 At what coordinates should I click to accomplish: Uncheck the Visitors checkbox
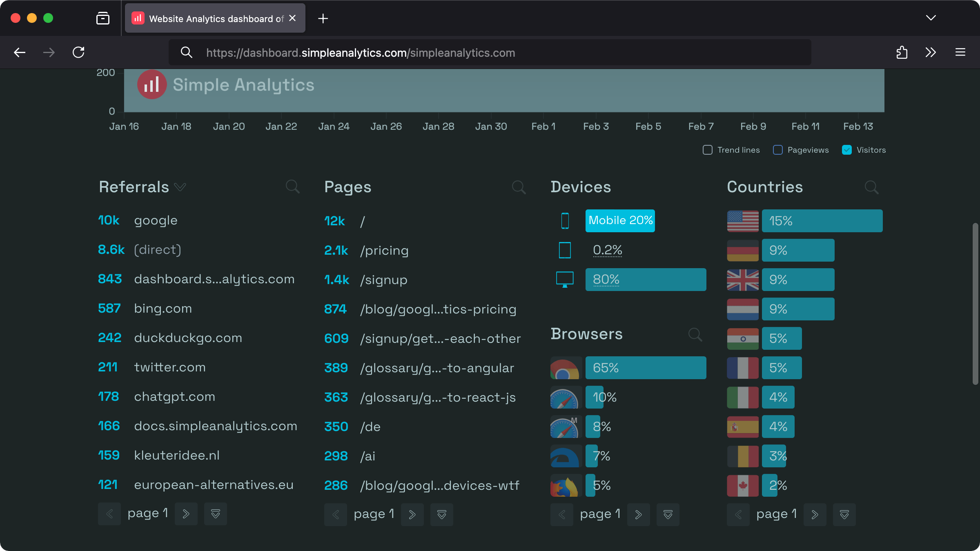pyautogui.click(x=847, y=150)
